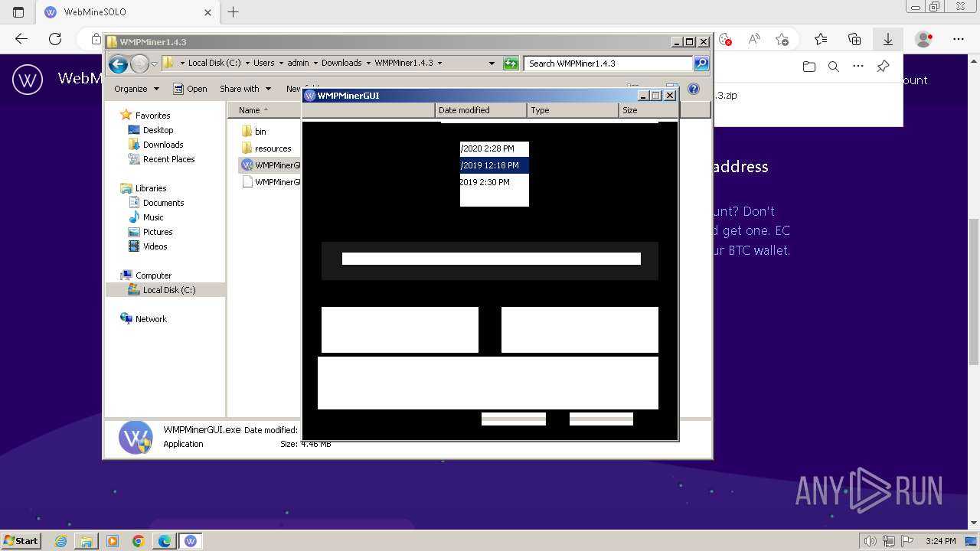Click the system clock showing 3:24 PM

(x=940, y=541)
